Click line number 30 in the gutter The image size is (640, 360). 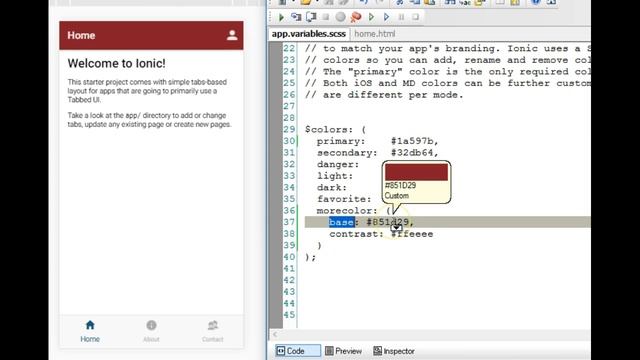pyautogui.click(x=289, y=141)
